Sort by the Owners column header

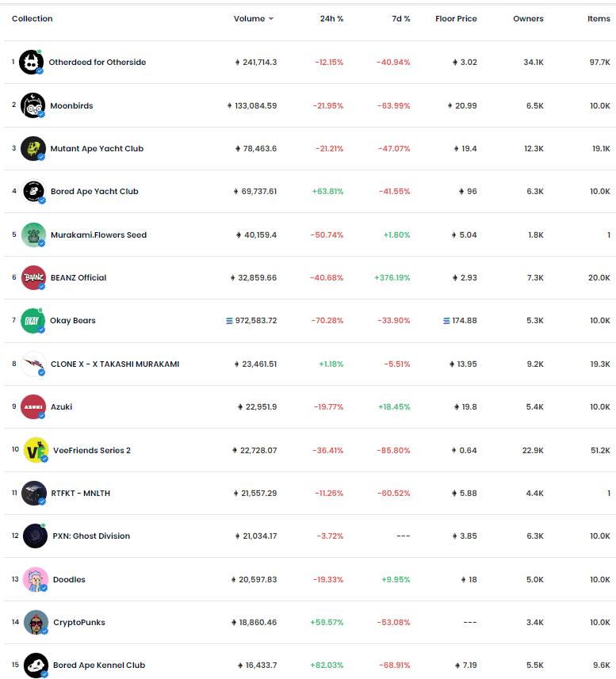pos(528,19)
